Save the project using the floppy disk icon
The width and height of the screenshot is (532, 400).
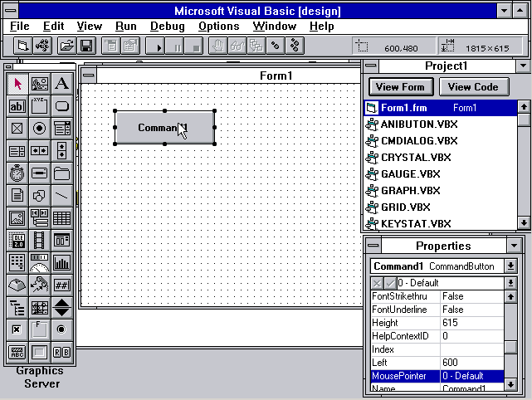point(86,46)
